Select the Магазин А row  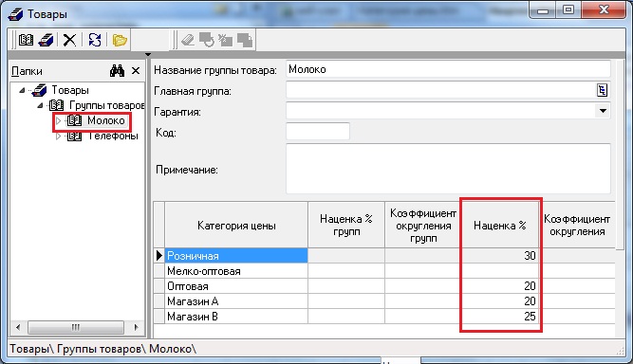pos(236,301)
